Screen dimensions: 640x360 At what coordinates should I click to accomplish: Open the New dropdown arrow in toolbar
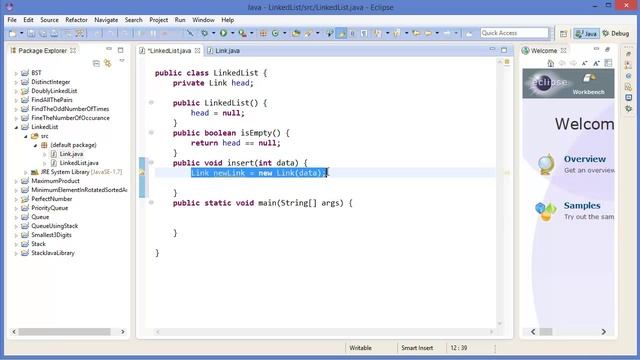21,33
